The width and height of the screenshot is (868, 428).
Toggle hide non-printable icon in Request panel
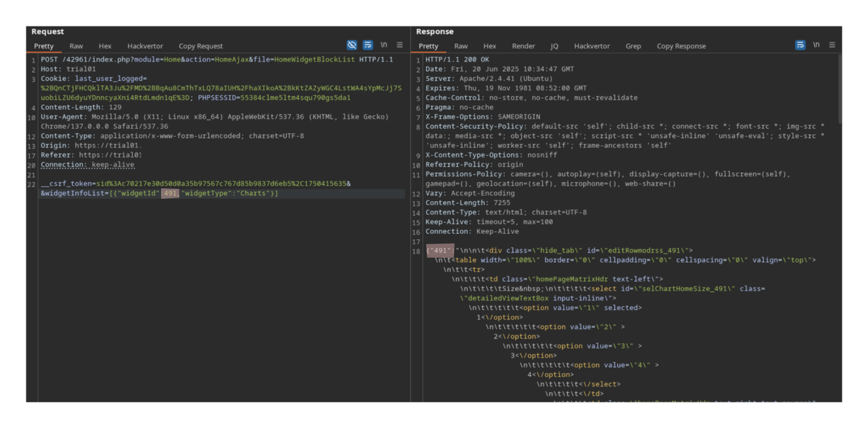click(352, 45)
